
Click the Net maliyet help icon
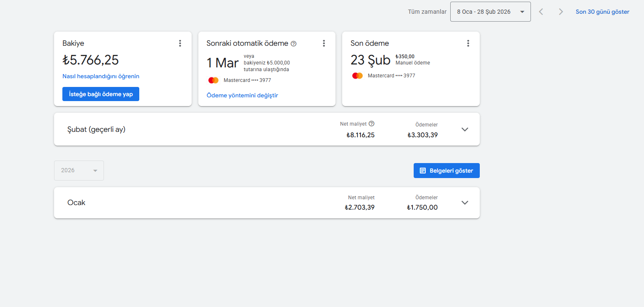(x=372, y=124)
